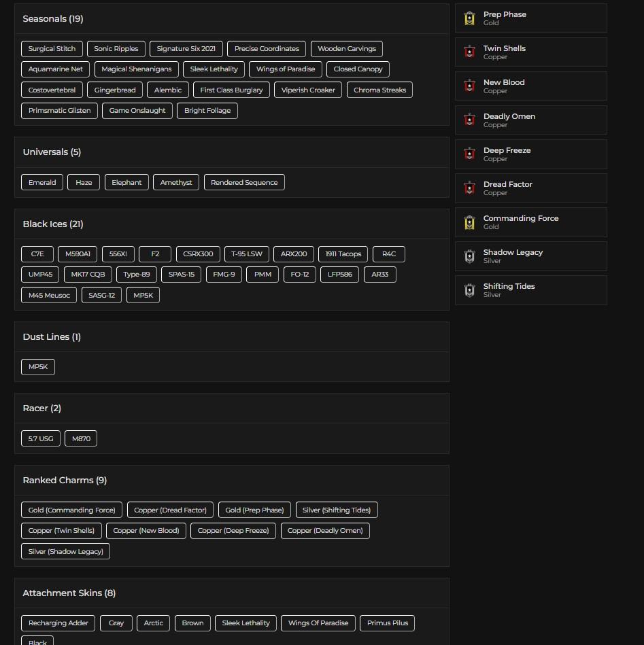This screenshot has width=644, height=645.
Task: Select the Recharging Adder attachment skin
Action: pyautogui.click(x=58, y=623)
